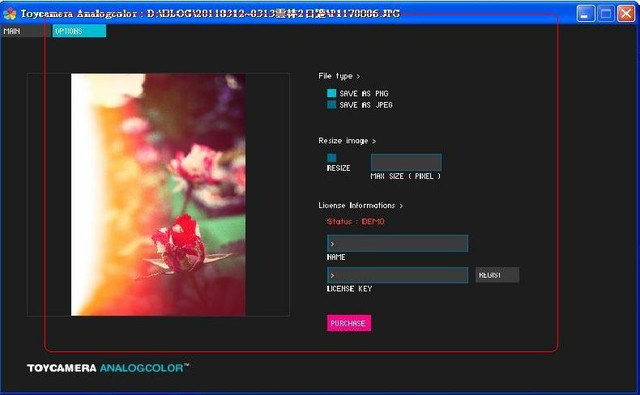Screen dimensions: 640x395
Task: Click the REGIST button
Action: click(x=497, y=275)
